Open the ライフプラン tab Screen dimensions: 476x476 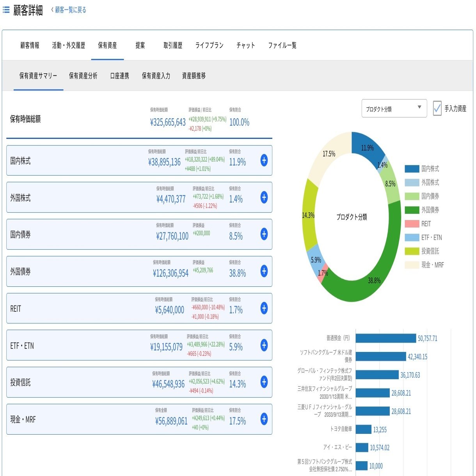click(x=210, y=45)
